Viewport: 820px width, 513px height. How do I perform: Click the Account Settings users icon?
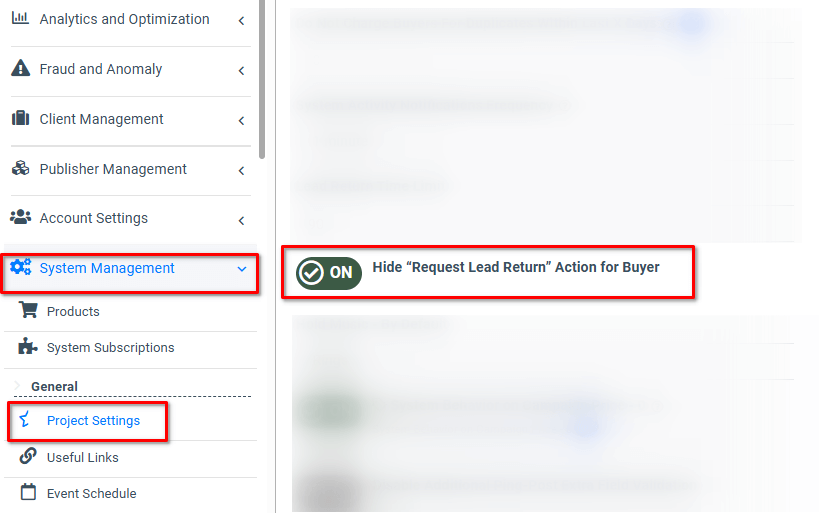click(20, 217)
